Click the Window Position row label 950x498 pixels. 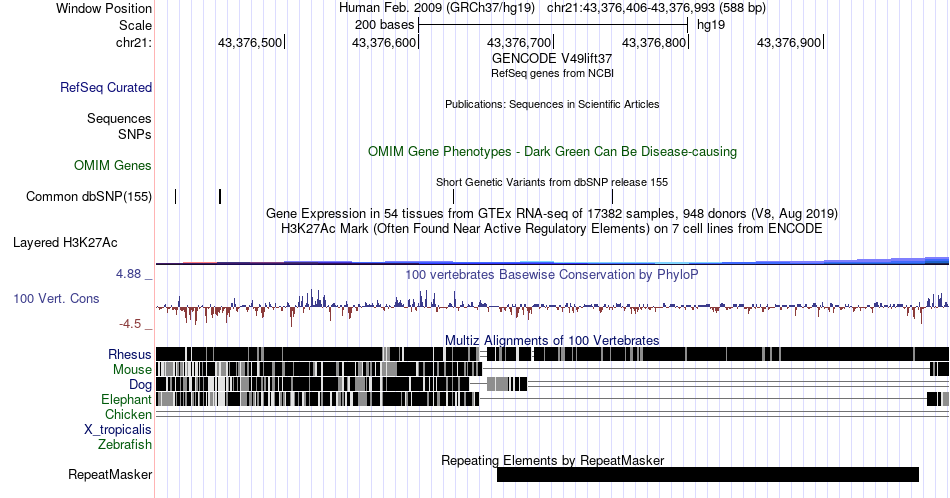[x=104, y=8]
